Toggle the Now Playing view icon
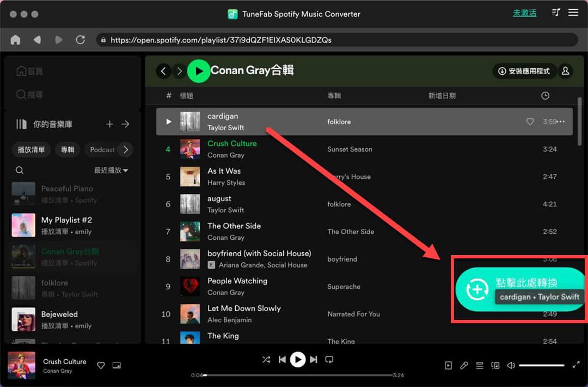The width and height of the screenshot is (588, 387). coord(448,365)
